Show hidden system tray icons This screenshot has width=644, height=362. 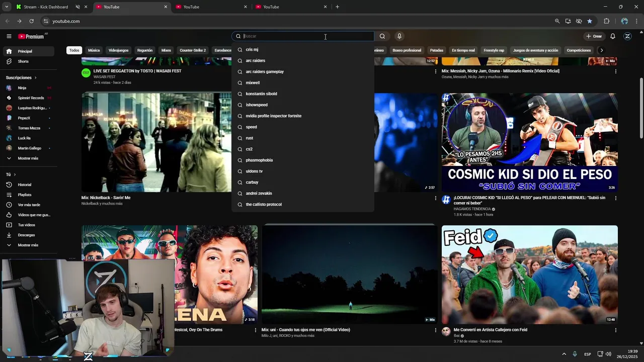564,354
